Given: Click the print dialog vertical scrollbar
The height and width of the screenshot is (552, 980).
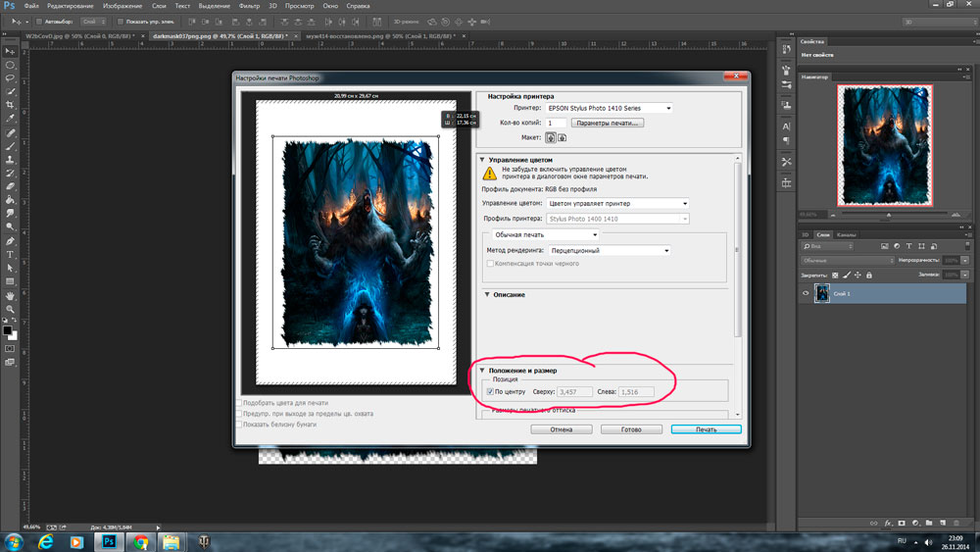Looking at the screenshot, I should [738, 250].
